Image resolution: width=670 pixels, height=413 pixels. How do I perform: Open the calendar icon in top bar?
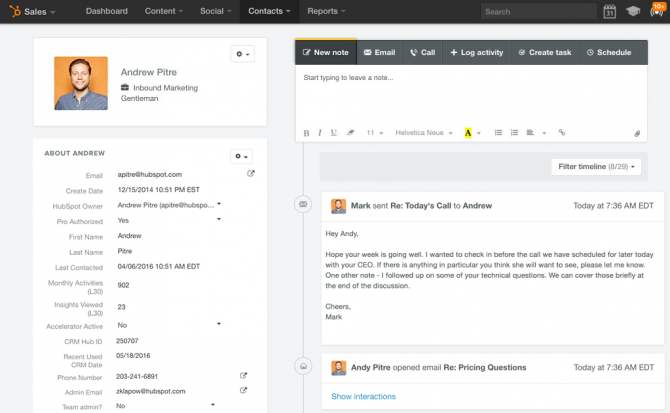tap(610, 12)
